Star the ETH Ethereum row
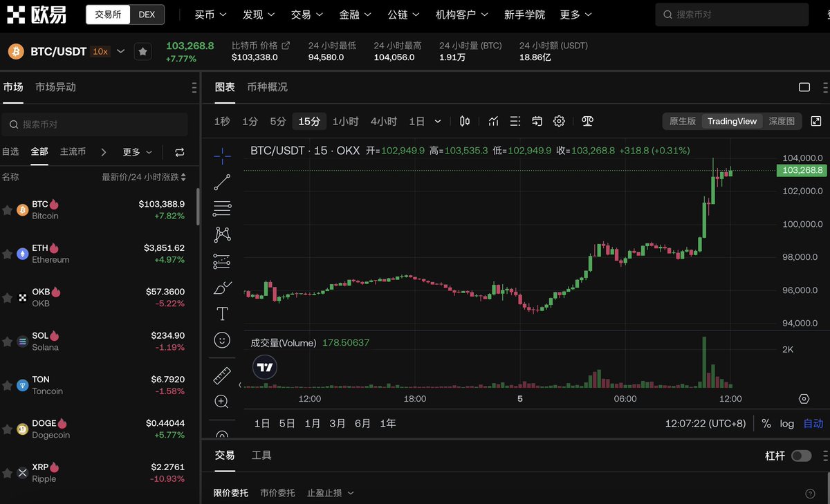 [7, 254]
